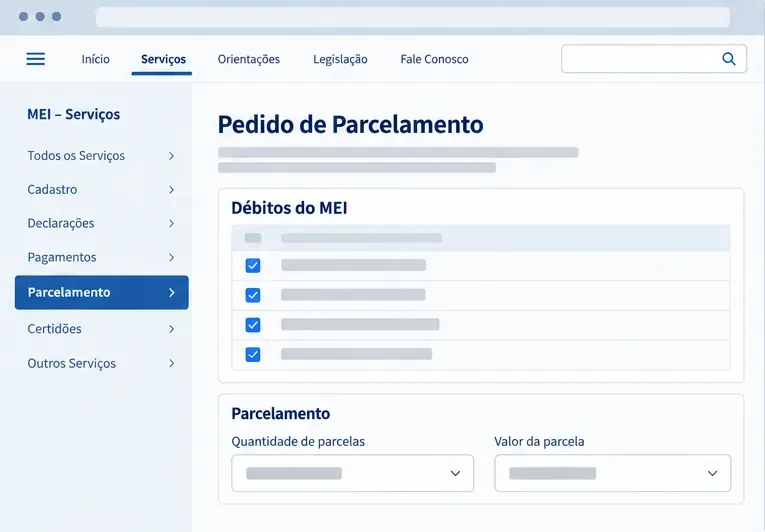Screen dimensions: 765x532
Task: Switch to the Legislação tab
Action: pyautogui.click(x=340, y=59)
